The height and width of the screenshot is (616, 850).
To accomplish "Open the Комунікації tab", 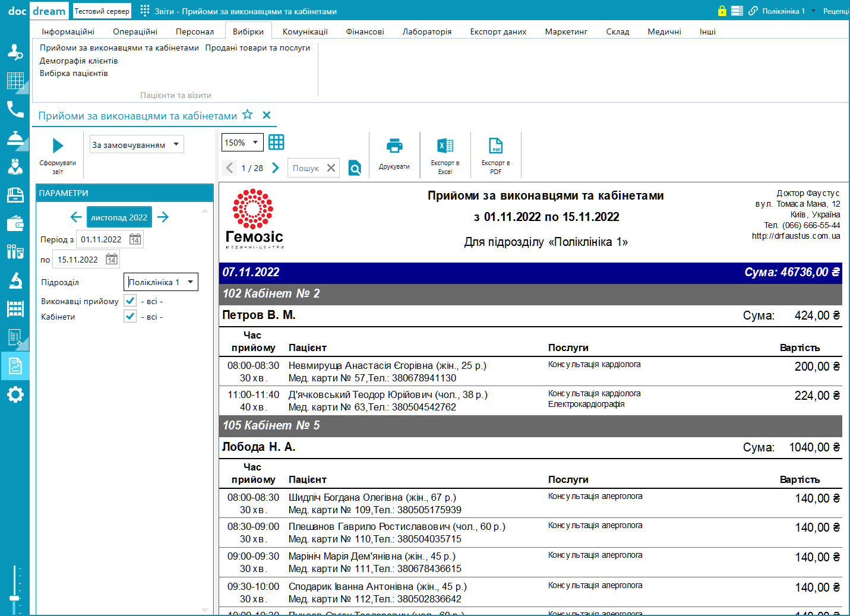I will [x=305, y=31].
